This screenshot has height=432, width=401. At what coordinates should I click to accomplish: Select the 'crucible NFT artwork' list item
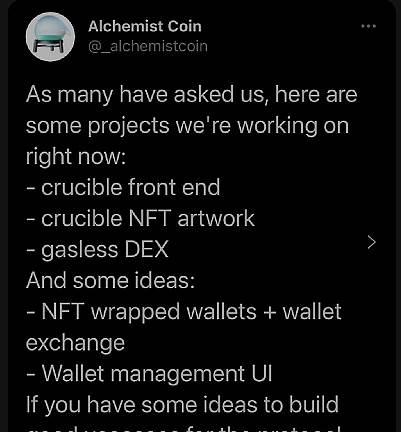140,219
